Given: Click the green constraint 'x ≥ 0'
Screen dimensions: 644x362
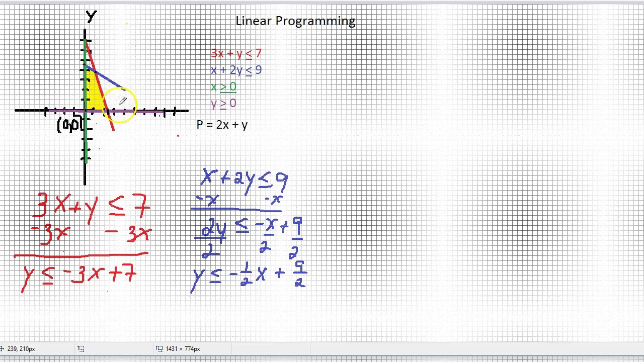Looking at the screenshot, I should click(x=223, y=86).
